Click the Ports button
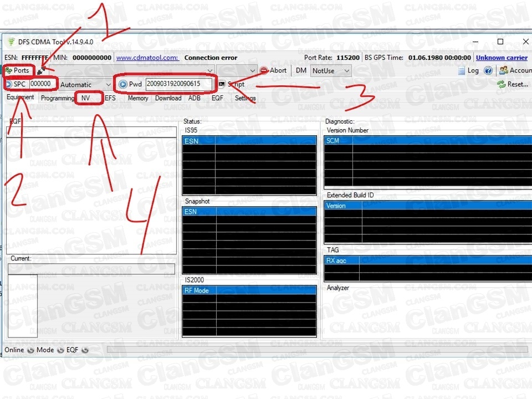The height and width of the screenshot is (399, 532). click(18, 70)
